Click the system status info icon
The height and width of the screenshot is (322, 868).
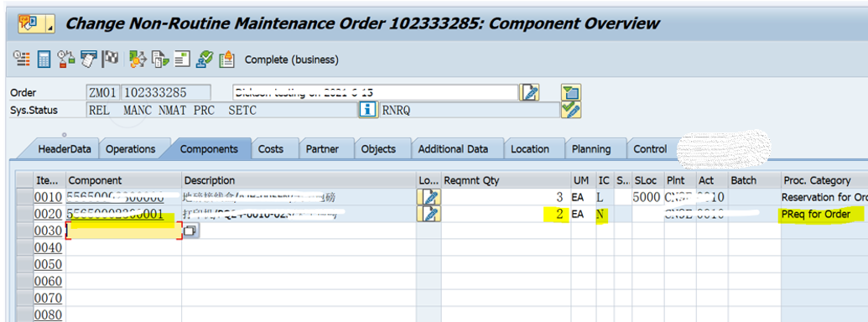coord(367,110)
